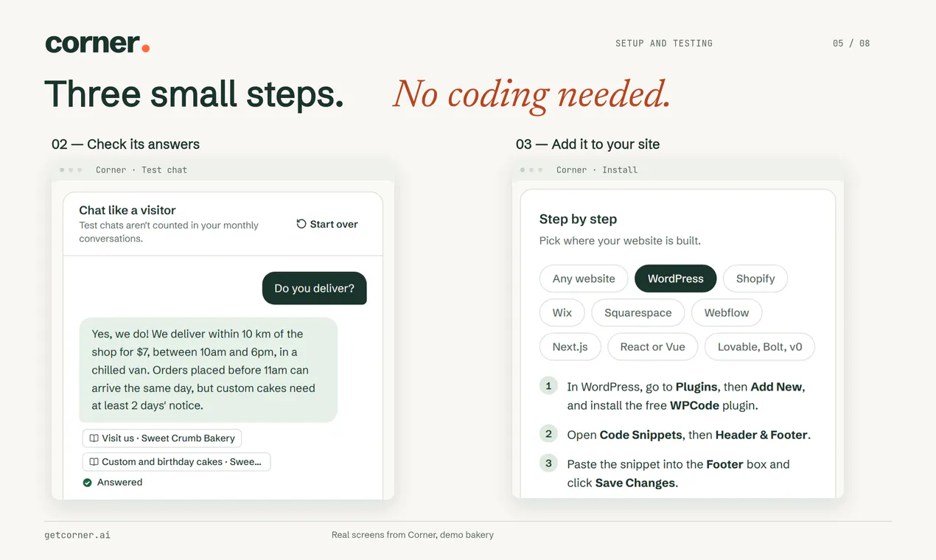Viewport: 936px width, 560px height.
Task: Click the "No coding needed." tagline
Action: pyautogui.click(x=531, y=95)
